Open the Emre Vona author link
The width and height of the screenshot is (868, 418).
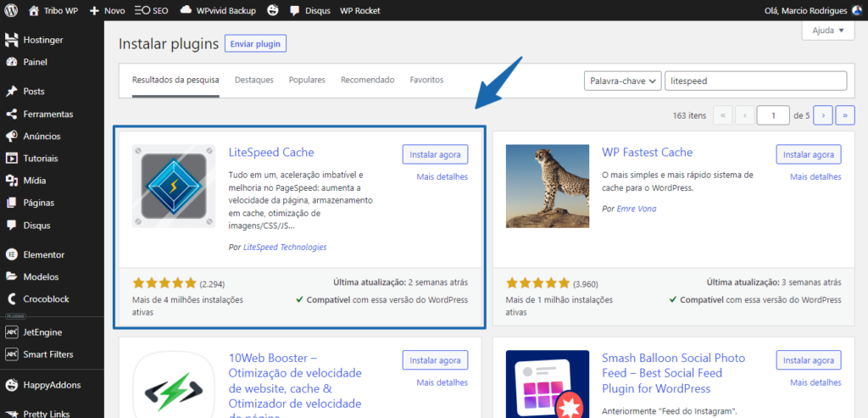[x=637, y=209]
